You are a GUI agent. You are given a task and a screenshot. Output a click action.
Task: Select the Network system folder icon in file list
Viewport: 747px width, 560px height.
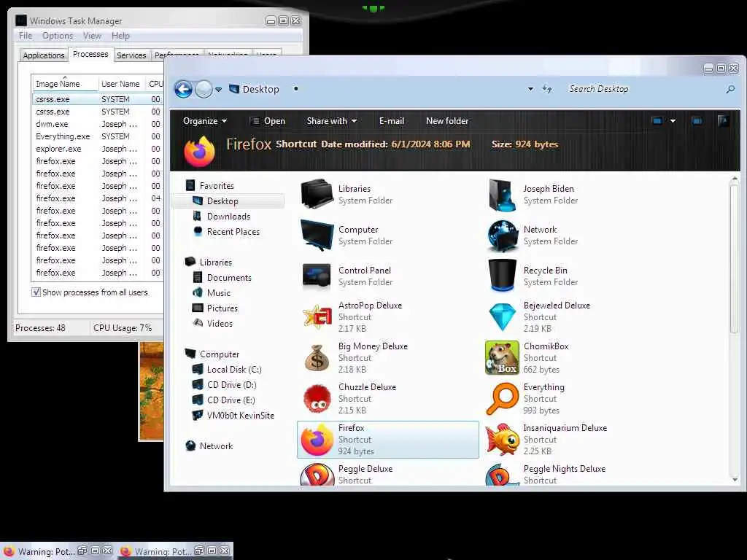pos(502,236)
